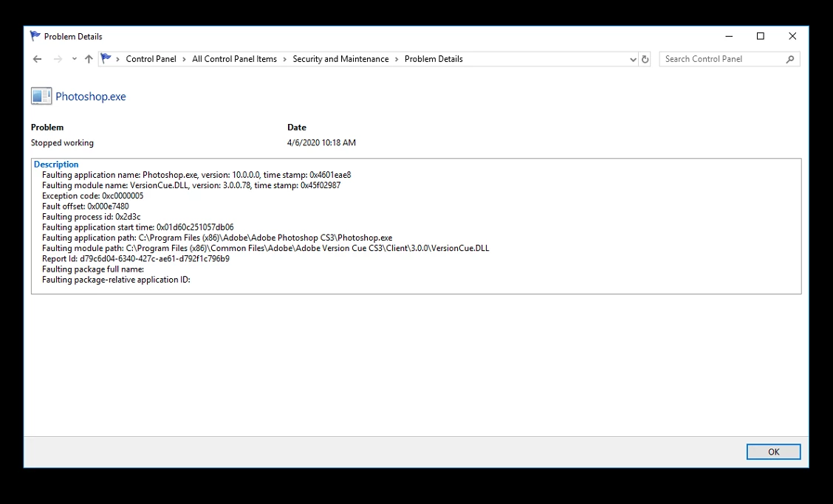Open the recent locations dropdown arrow

(75, 59)
